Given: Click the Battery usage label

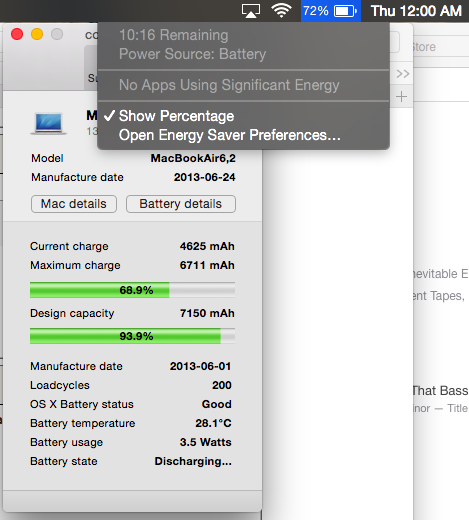Looking at the screenshot, I should tap(66, 442).
